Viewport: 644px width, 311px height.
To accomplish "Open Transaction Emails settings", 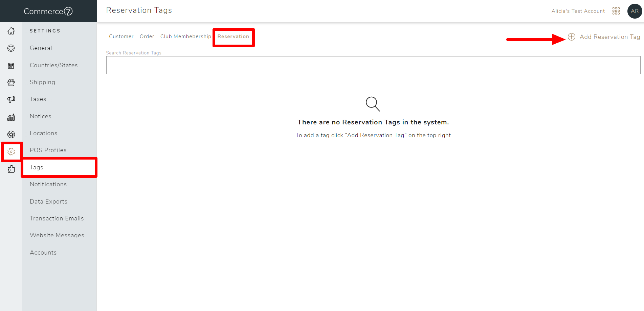I will [x=57, y=218].
